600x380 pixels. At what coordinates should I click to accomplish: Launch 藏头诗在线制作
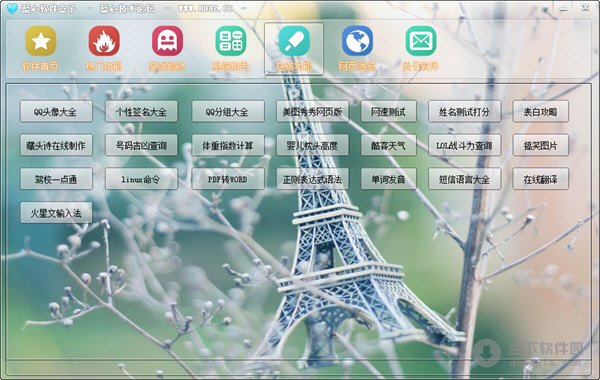pyautogui.click(x=56, y=145)
